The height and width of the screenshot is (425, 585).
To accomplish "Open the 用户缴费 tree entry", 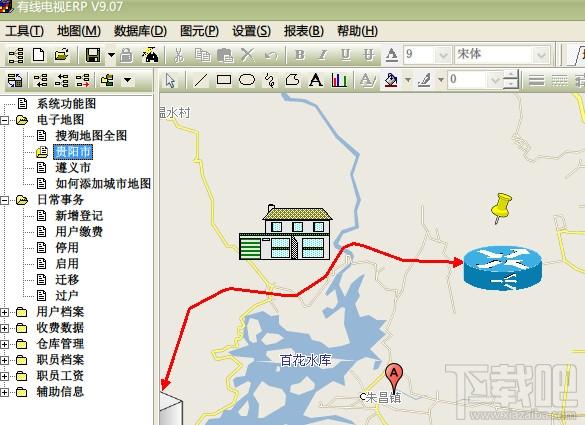I will tap(79, 232).
